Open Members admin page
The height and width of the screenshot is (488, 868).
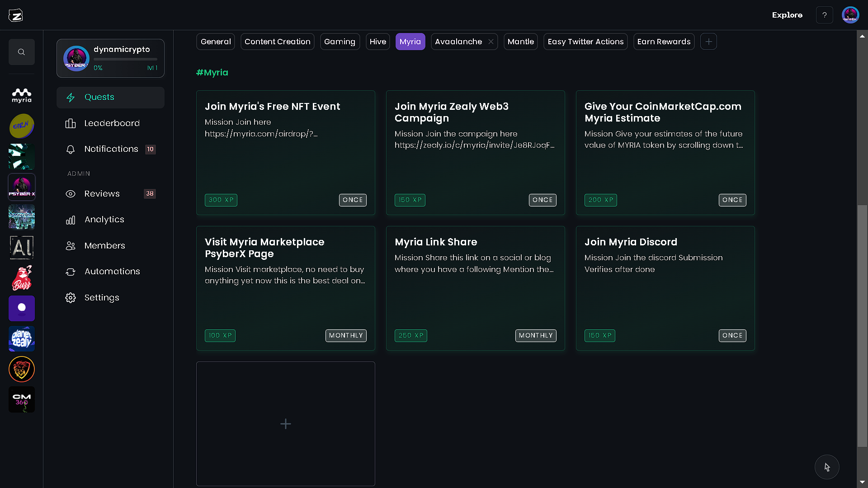coord(110,246)
